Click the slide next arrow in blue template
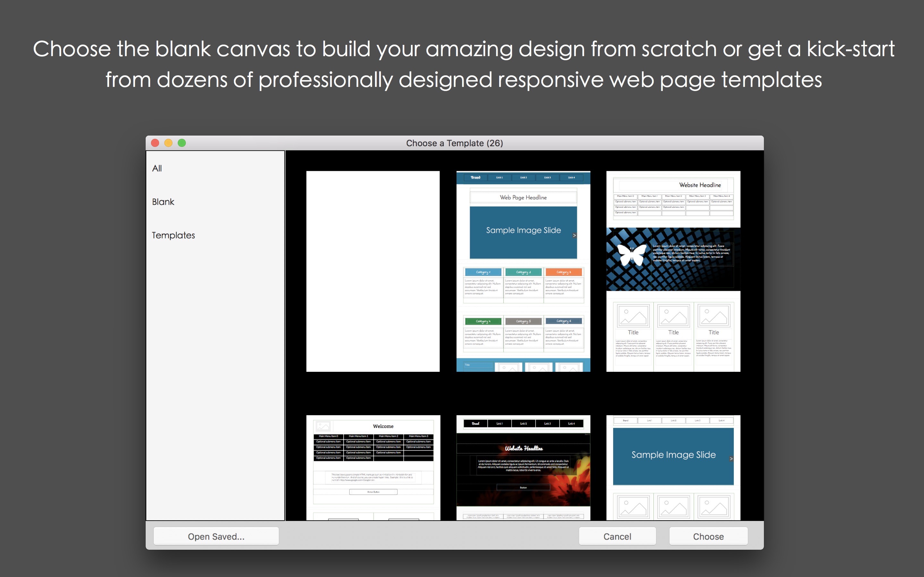 [574, 235]
